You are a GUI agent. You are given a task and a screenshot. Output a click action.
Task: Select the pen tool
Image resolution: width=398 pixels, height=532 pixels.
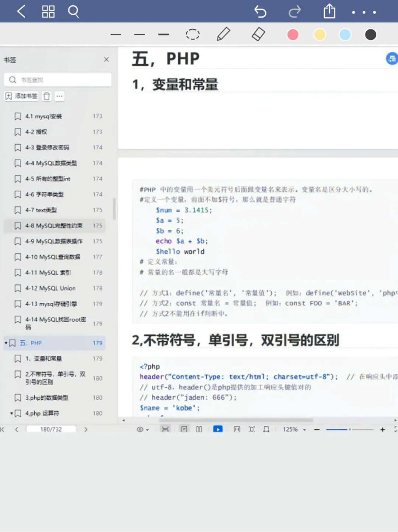pyautogui.click(x=223, y=34)
